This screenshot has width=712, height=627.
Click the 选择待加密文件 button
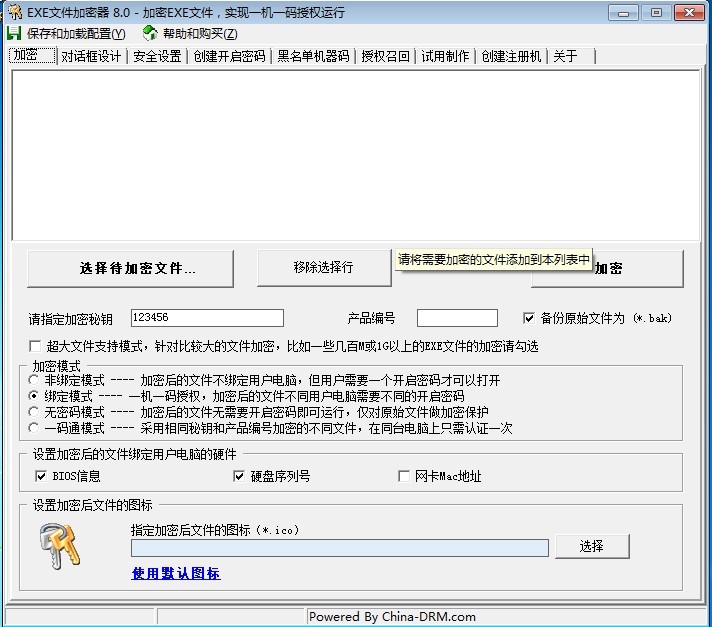(130, 268)
